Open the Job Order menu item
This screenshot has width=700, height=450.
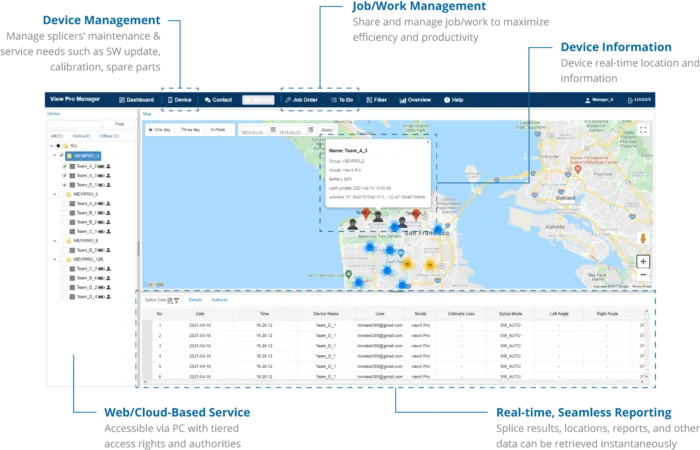click(x=301, y=100)
